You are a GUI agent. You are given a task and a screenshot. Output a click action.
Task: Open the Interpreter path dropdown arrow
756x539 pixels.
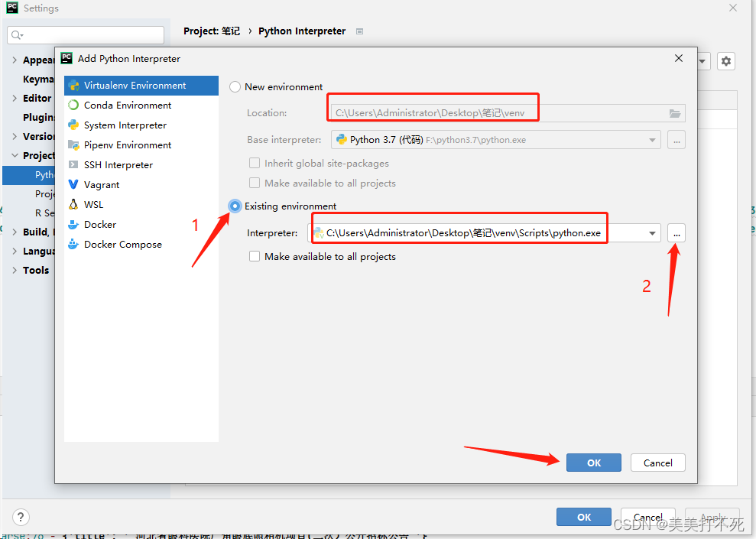[x=652, y=233]
